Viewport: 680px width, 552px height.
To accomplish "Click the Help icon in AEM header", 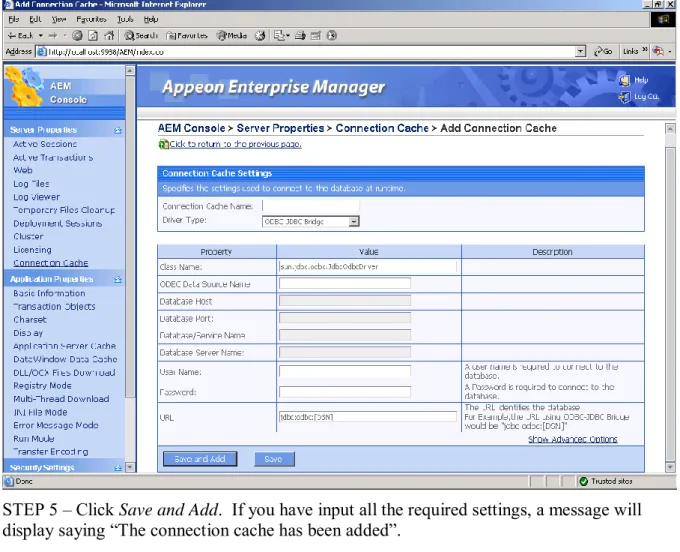I will [624, 81].
